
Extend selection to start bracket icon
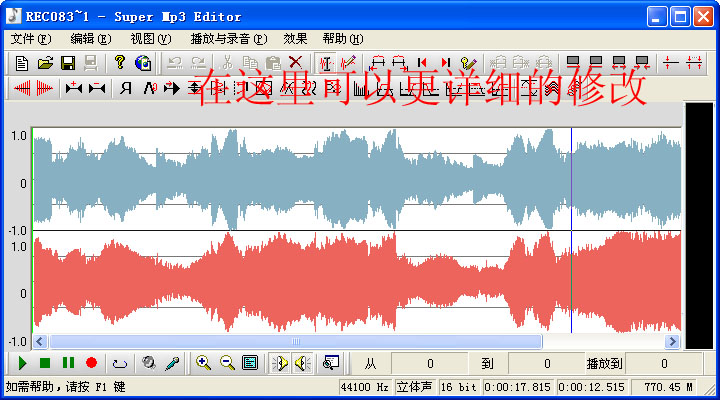pos(377,63)
